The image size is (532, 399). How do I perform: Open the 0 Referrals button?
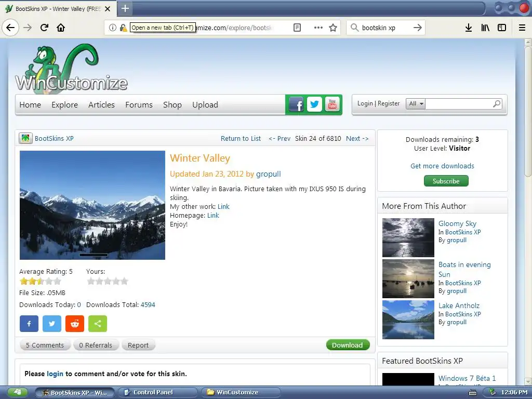click(x=96, y=345)
